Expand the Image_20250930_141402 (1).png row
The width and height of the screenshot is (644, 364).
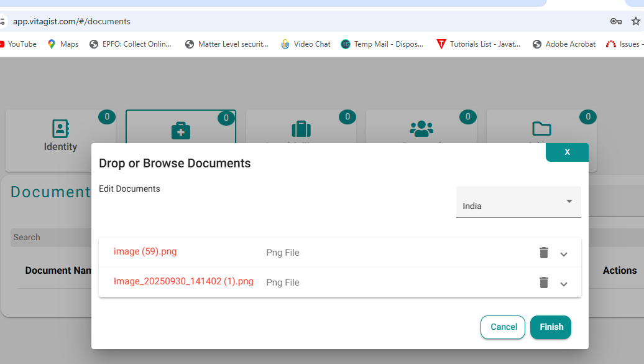coord(564,284)
